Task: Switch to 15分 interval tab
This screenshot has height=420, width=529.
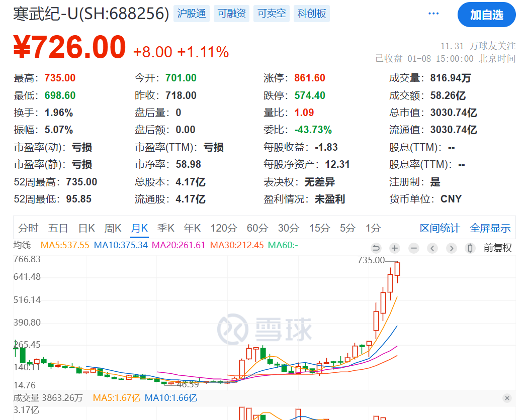Action: point(319,228)
